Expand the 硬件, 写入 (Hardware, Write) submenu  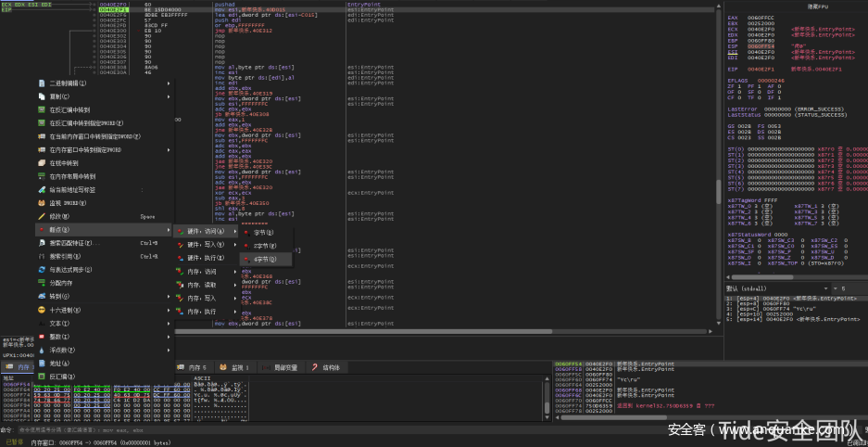[201, 245]
